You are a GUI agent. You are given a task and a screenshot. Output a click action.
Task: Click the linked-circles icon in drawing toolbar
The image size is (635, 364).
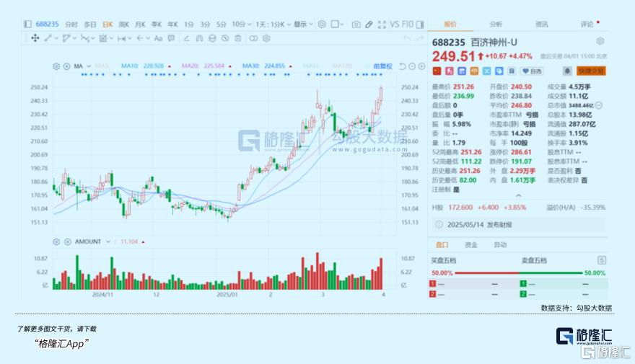pos(253,38)
